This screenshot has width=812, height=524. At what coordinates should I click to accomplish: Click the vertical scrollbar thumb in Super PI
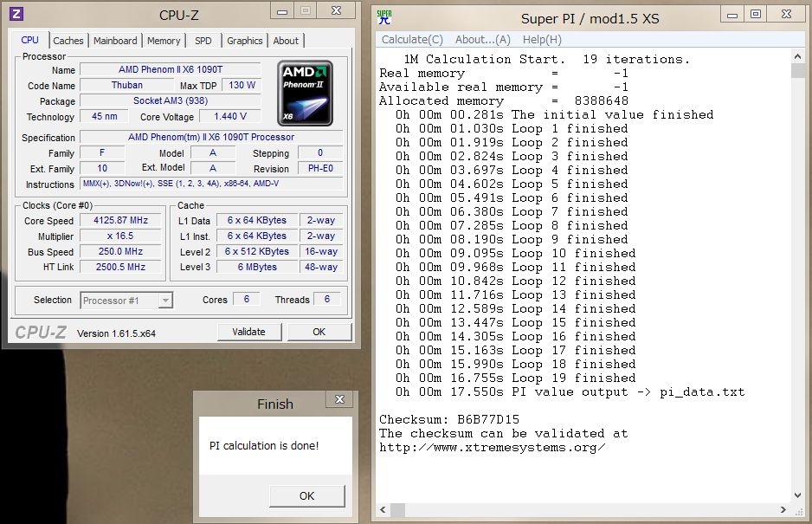coord(797,70)
